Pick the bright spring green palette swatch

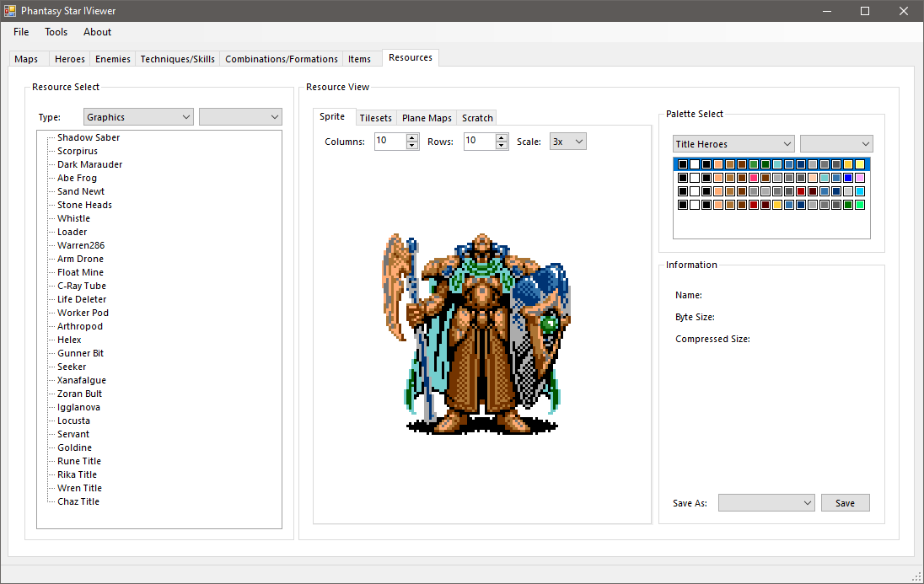click(860, 205)
